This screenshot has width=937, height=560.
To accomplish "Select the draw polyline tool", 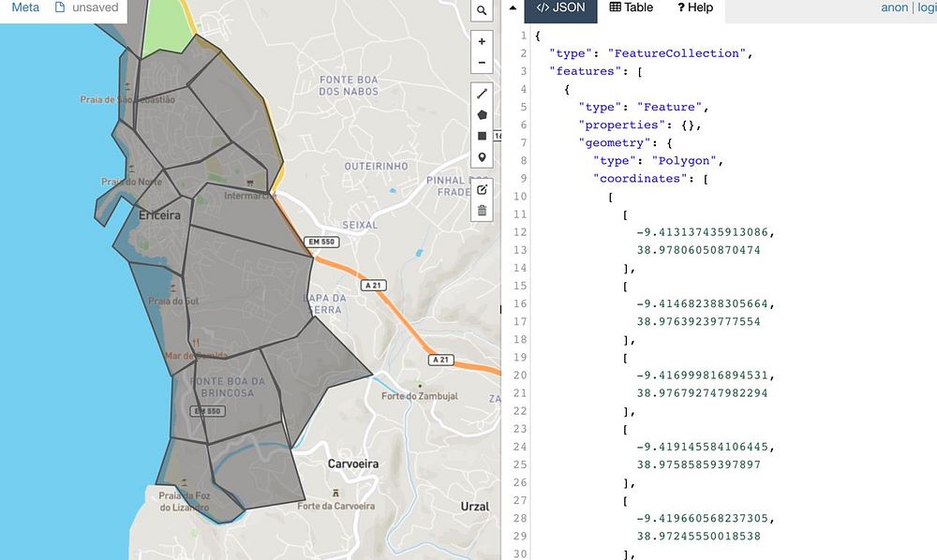I will point(482,94).
